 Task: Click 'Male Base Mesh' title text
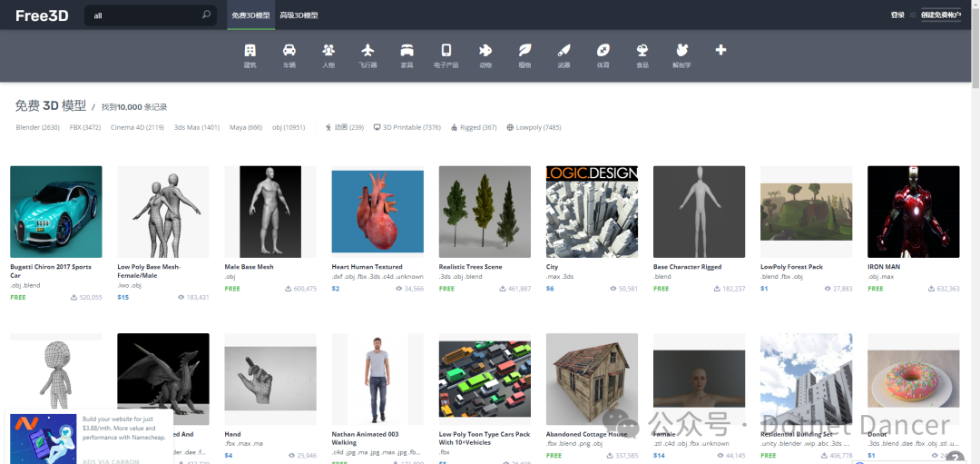[x=250, y=266]
